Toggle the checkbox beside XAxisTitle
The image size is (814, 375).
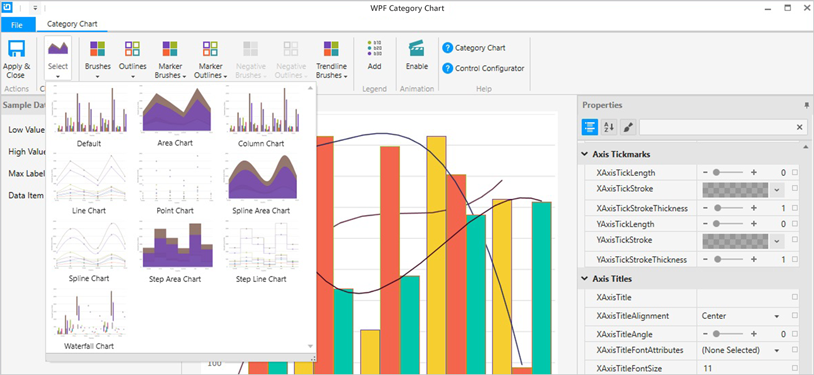click(795, 297)
